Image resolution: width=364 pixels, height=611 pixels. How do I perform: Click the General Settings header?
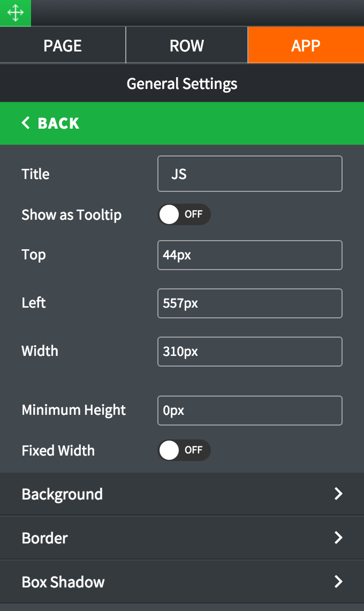tap(182, 84)
